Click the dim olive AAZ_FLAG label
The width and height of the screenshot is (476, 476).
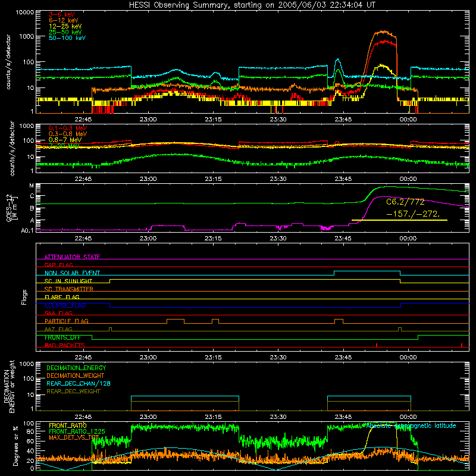58,329
